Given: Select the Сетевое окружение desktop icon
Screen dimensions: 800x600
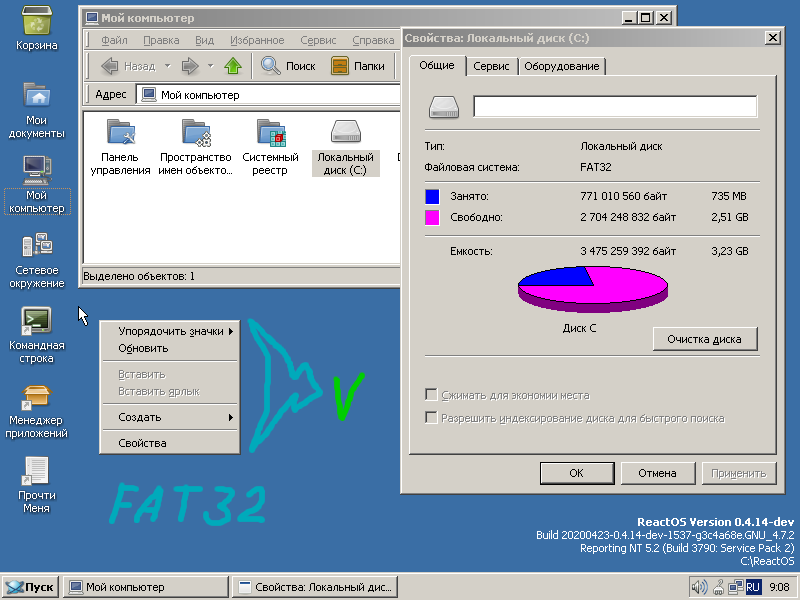Looking at the screenshot, I should point(36,260).
